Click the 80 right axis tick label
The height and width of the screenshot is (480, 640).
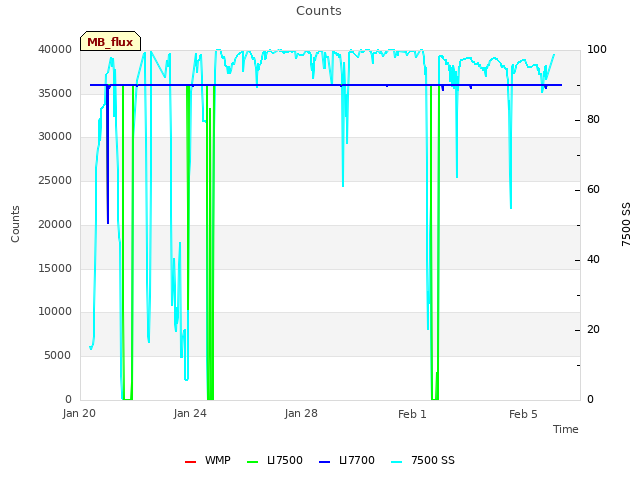pyautogui.click(x=593, y=120)
